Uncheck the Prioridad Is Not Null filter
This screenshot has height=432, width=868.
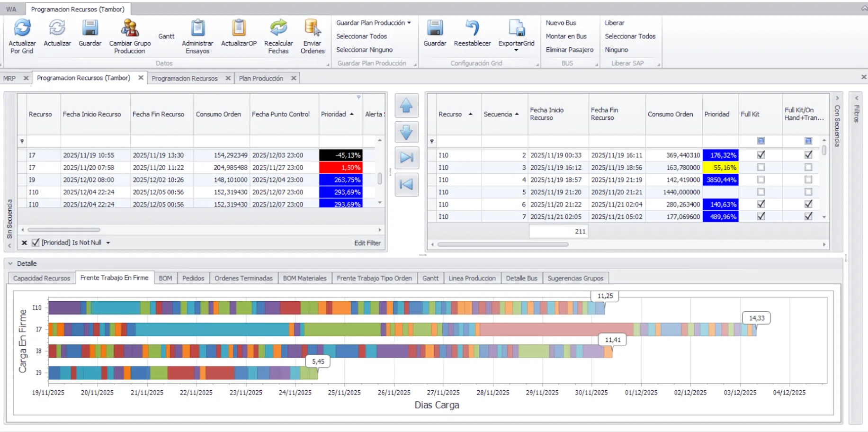36,243
